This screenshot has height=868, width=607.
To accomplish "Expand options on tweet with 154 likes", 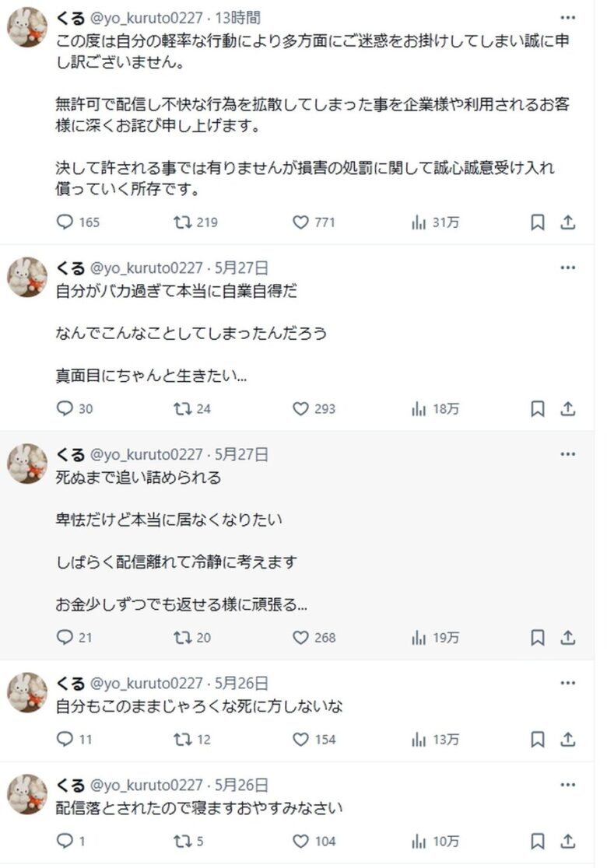I will coord(568,683).
